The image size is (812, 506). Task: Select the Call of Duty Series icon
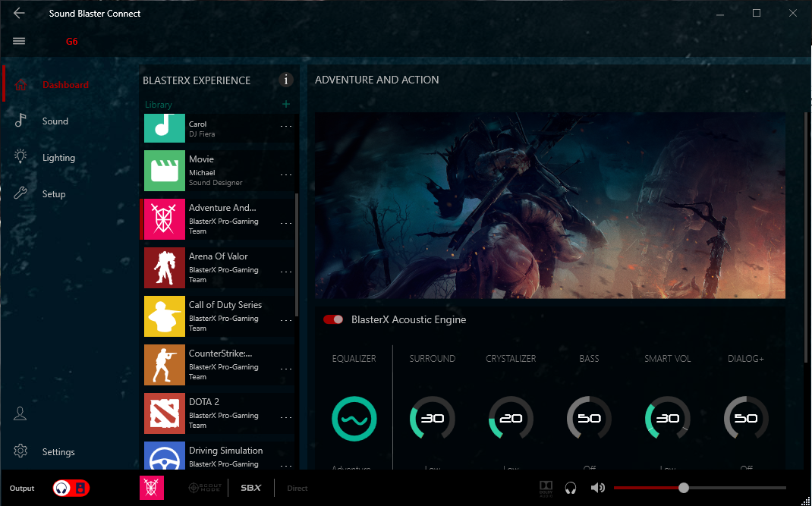[x=164, y=316]
